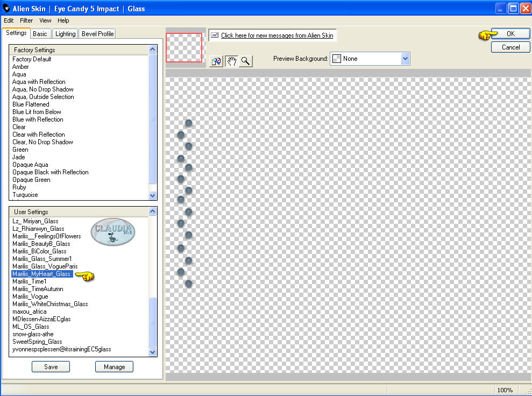Switch to the Settings tab
Viewport: 532px width, 396px height.
[x=16, y=33]
